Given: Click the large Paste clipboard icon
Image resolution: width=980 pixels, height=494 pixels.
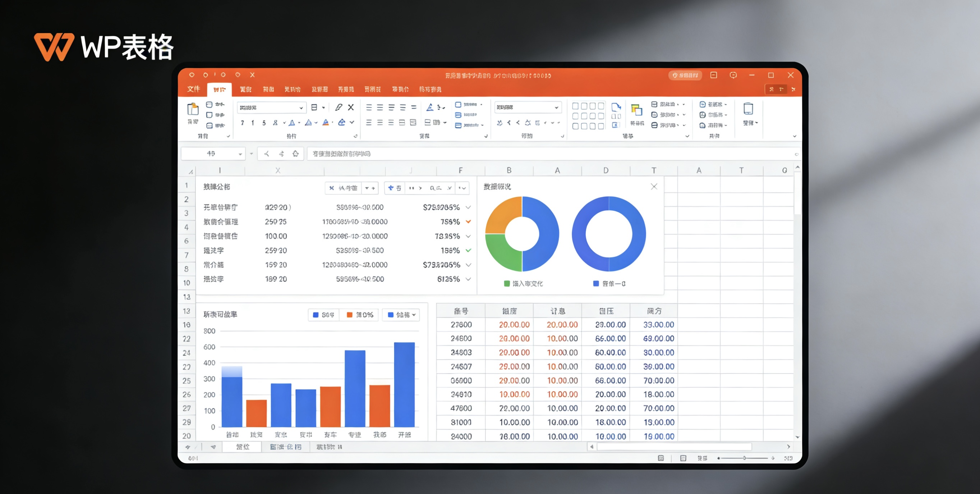Looking at the screenshot, I should [193, 109].
